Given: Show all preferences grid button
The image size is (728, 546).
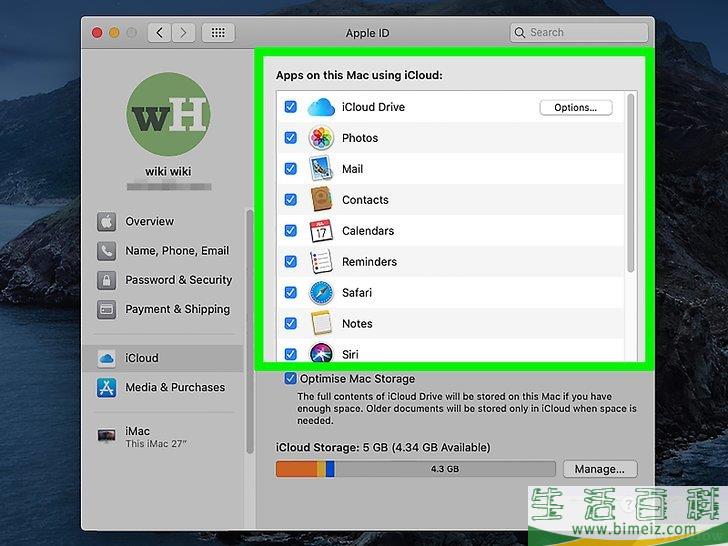Looking at the screenshot, I should click(218, 32).
